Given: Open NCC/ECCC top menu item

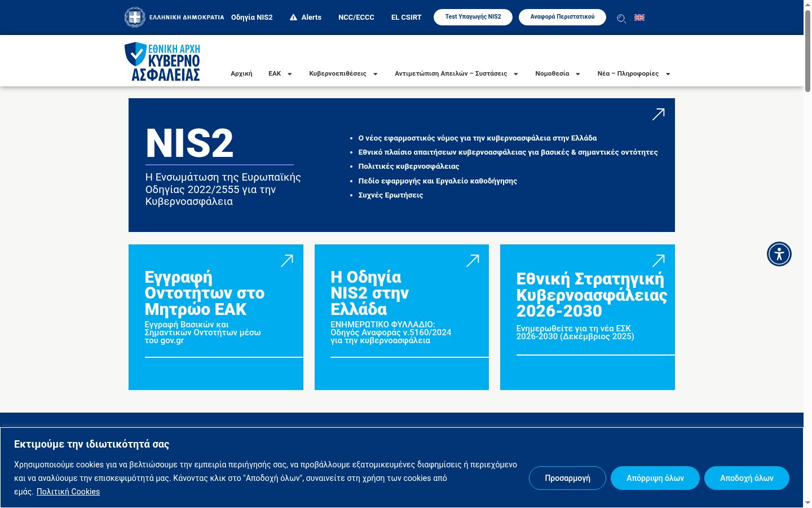Looking at the screenshot, I should click(x=356, y=17).
